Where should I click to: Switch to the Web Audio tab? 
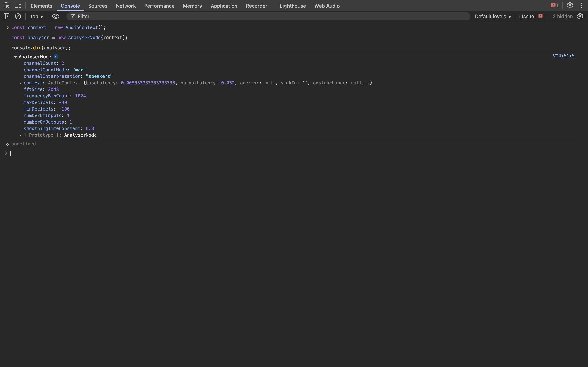click(327, 6)
